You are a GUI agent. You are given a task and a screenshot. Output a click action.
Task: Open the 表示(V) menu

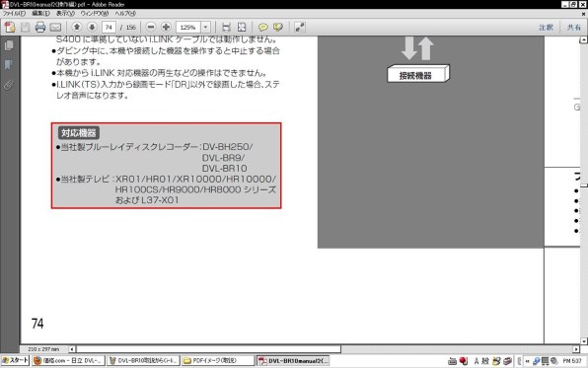pyautogui.click(x=65, y=14)
